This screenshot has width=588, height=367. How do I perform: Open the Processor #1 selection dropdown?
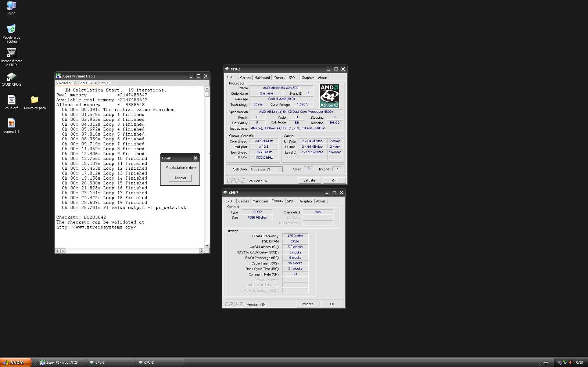(266, 169)
